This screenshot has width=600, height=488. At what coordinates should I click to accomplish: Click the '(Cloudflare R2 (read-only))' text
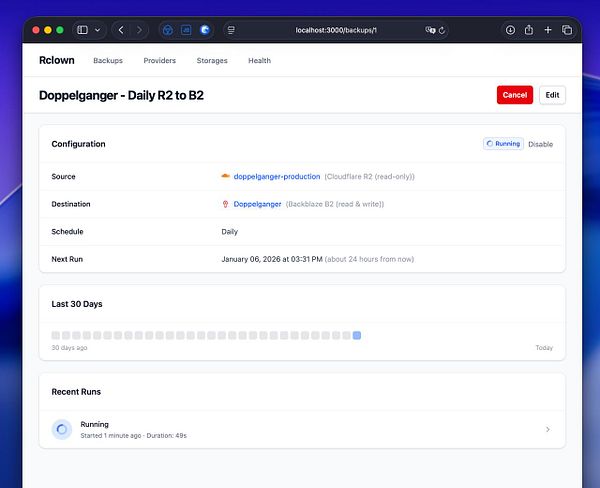(x=369, y=176)
